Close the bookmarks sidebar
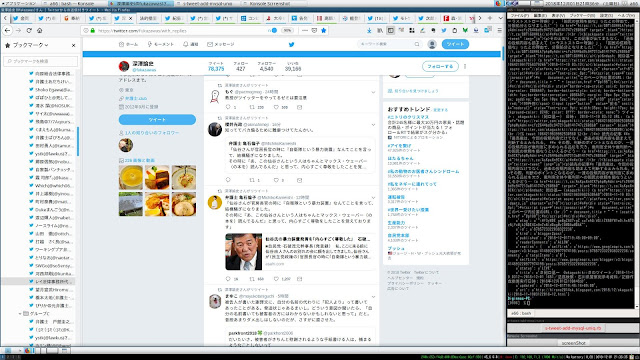This screenshot has height=360, width=640. [x=73, y=45]
